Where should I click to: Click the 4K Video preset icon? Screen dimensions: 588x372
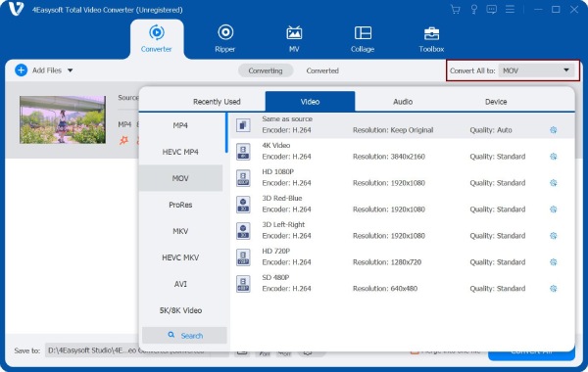[243, 152]
